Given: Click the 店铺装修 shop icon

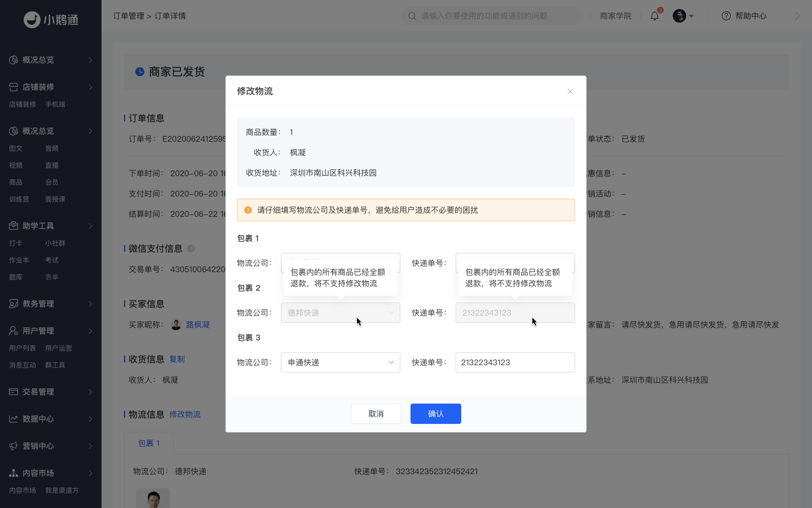Looking at the screenshot, I should 14,87.
